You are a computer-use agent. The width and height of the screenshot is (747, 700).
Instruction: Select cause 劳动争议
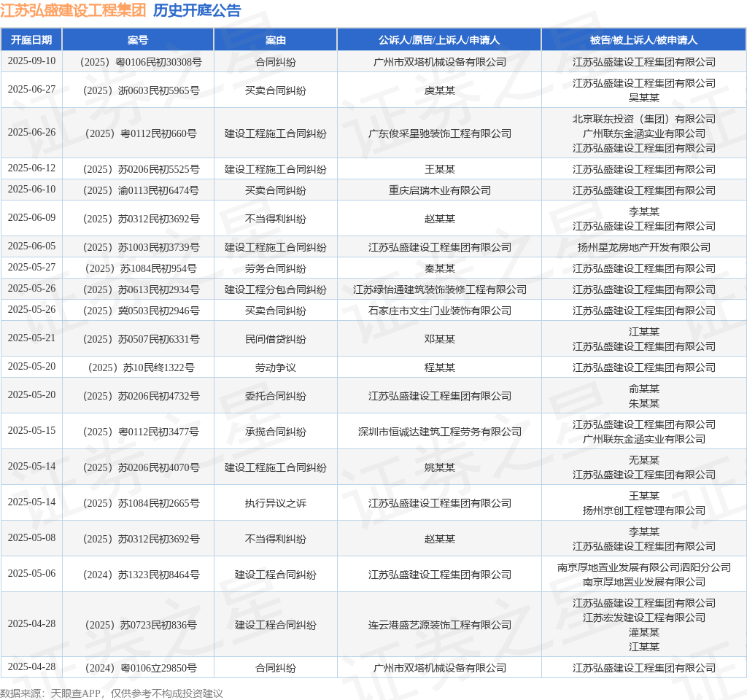[x=275, y=367]
